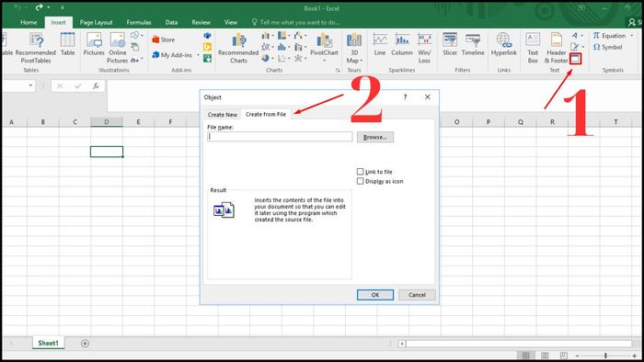Click the Insert Function fx button
The height and width of the screenshot is (362, 644).
pyautogui.click(x=96, y=85)
